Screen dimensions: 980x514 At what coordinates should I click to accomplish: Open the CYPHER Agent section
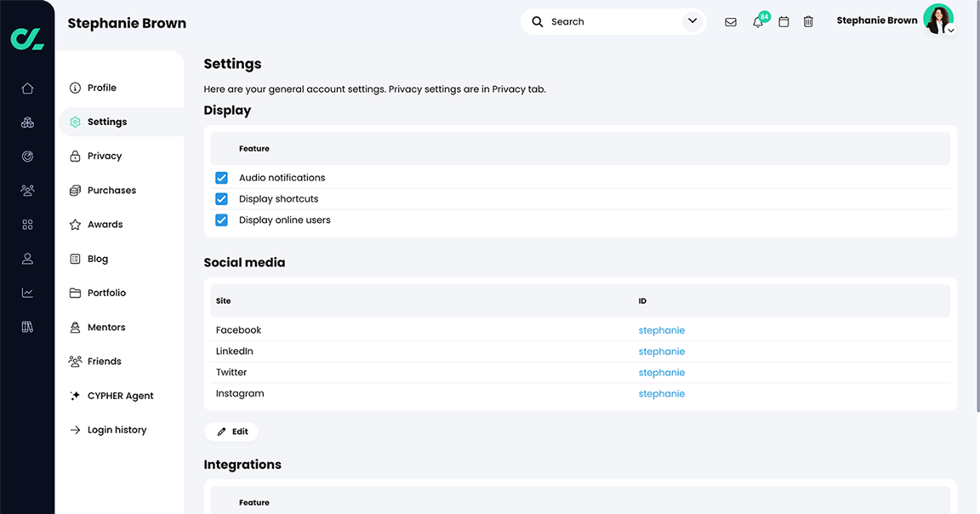tap(120, 395)
